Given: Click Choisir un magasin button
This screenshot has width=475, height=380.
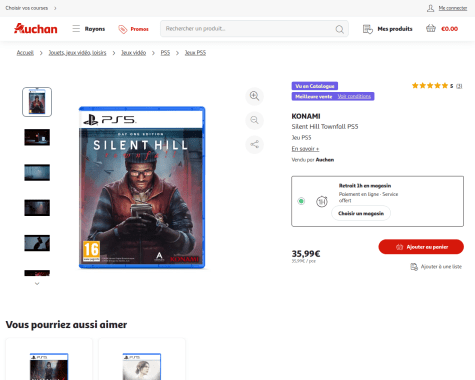Looking at the screenshot, I should (361, 213).
